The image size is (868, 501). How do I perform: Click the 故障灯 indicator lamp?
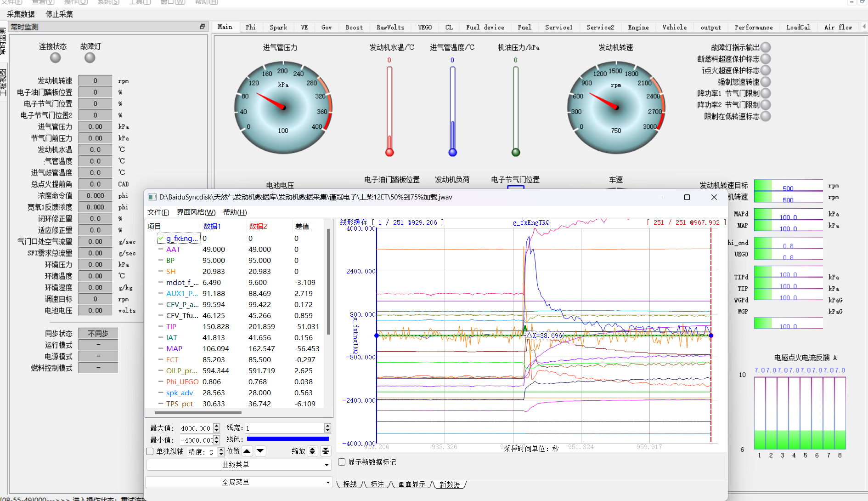(x=90, y=57)
